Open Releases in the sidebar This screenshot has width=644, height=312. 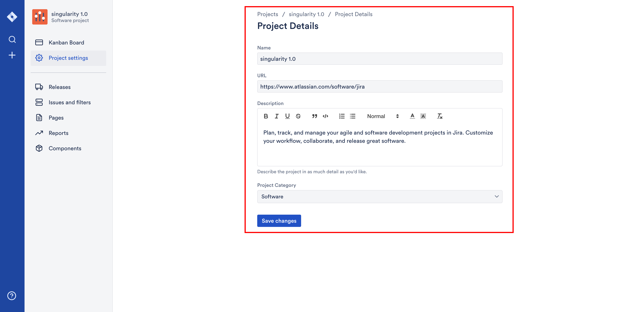tap(59, 87)
